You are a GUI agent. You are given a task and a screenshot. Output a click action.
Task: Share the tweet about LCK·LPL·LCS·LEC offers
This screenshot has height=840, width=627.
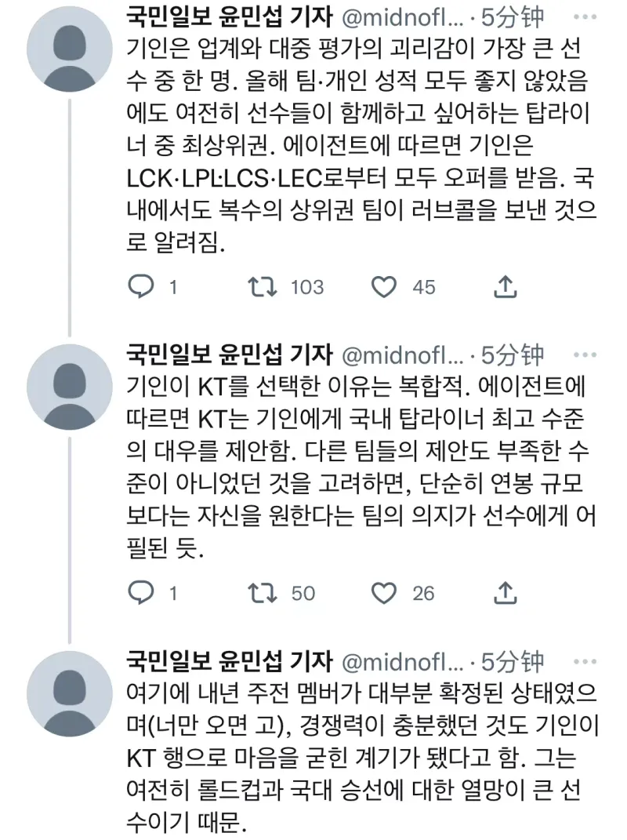(x=504, y=288)
